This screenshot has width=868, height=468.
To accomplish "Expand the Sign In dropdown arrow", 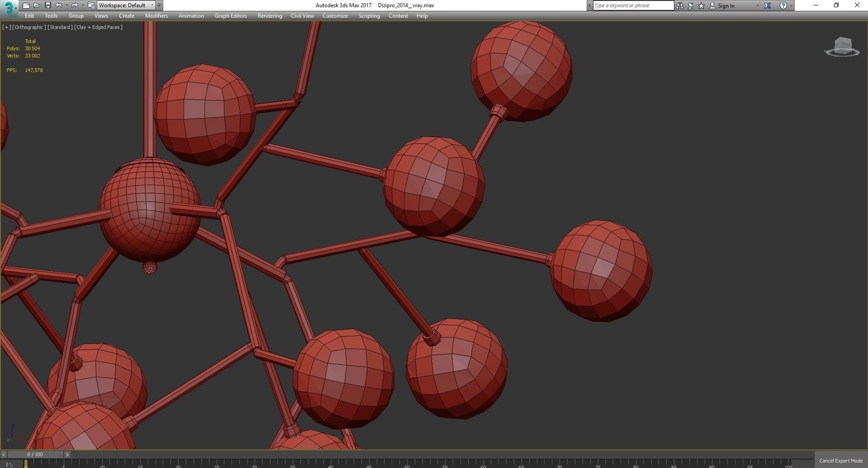I will pyautogui.click(x=758, y=6).
